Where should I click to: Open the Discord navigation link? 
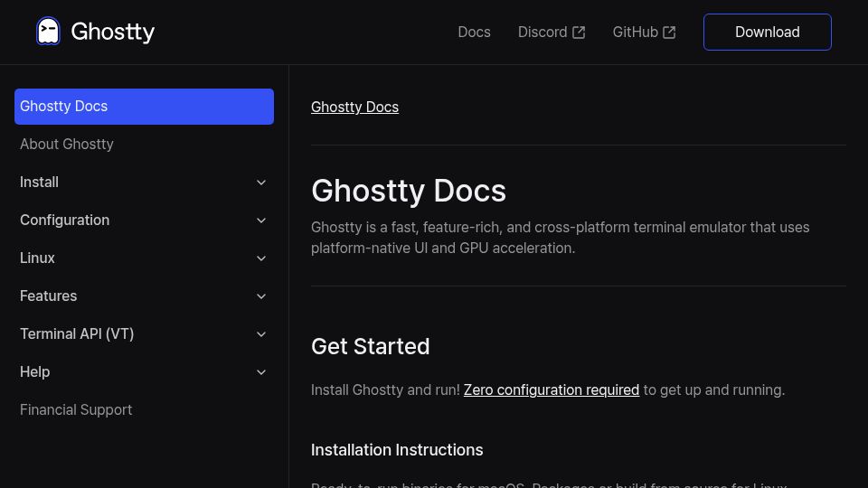[x=552, y=33]
